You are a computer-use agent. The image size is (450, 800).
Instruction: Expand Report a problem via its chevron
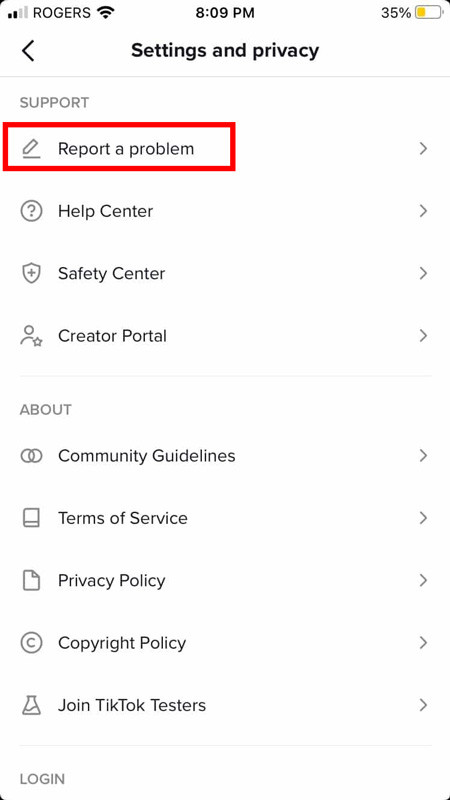pos(422,148)
